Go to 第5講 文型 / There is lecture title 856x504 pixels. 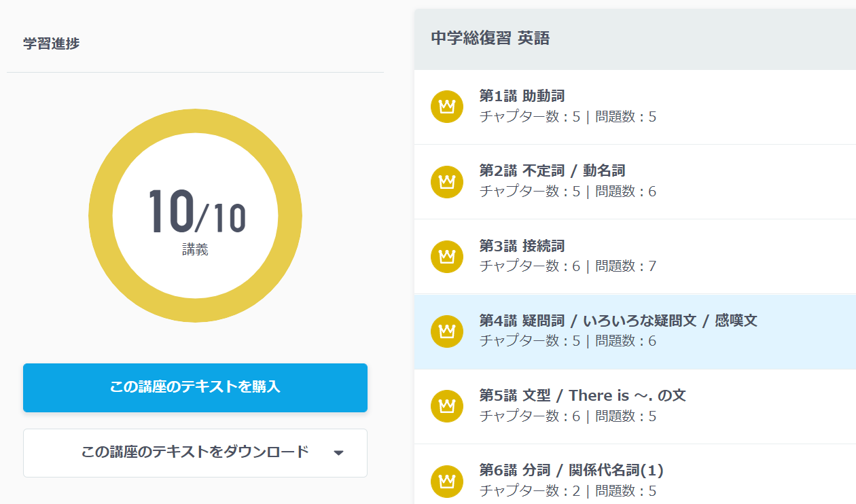(582, 395)
